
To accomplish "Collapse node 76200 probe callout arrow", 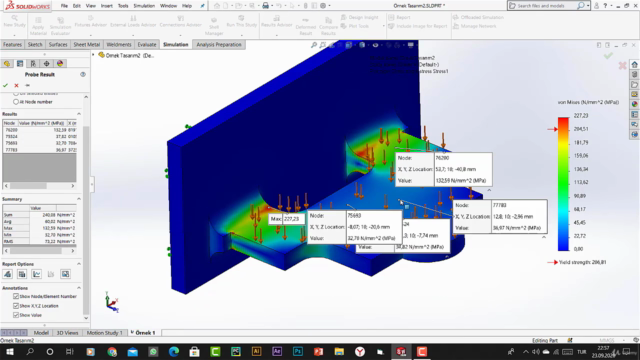I will [489, 190].
